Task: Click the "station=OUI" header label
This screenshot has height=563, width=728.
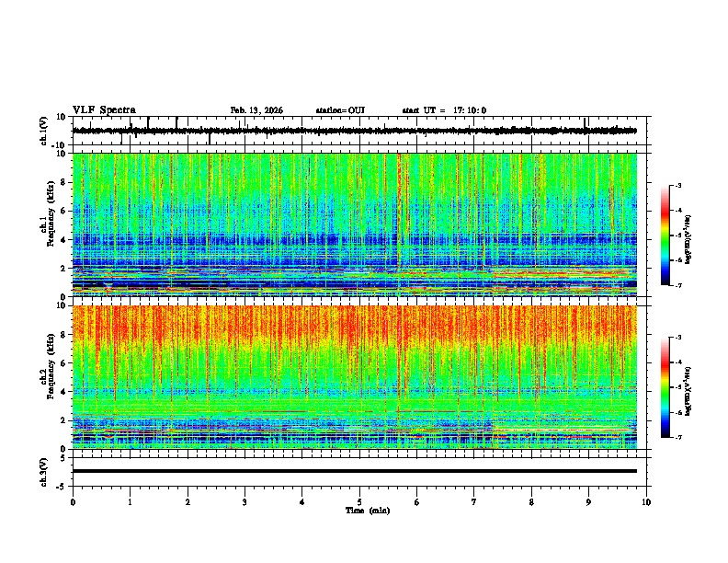Action: tap(340, 110)
